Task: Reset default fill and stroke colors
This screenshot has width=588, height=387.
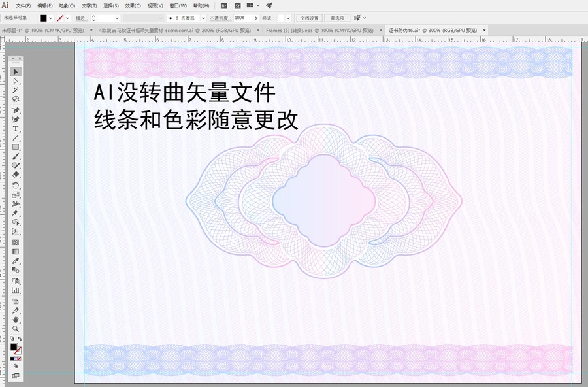Action: (12, 339)
